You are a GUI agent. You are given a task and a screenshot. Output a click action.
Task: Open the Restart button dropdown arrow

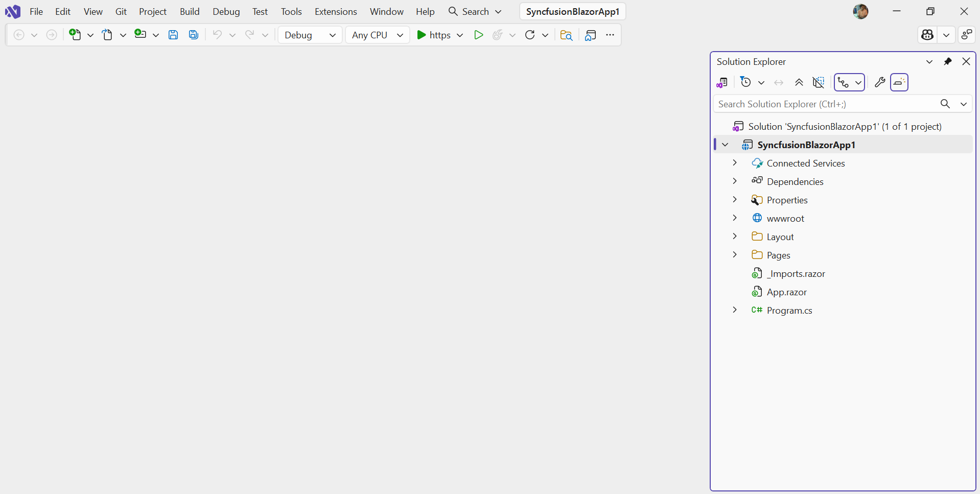click(x=545, y=35)
